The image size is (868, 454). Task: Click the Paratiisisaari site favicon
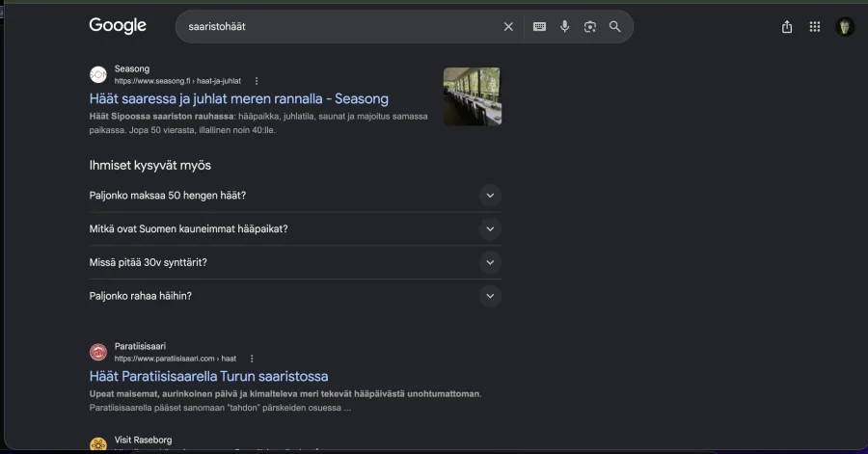coord(98,352)
